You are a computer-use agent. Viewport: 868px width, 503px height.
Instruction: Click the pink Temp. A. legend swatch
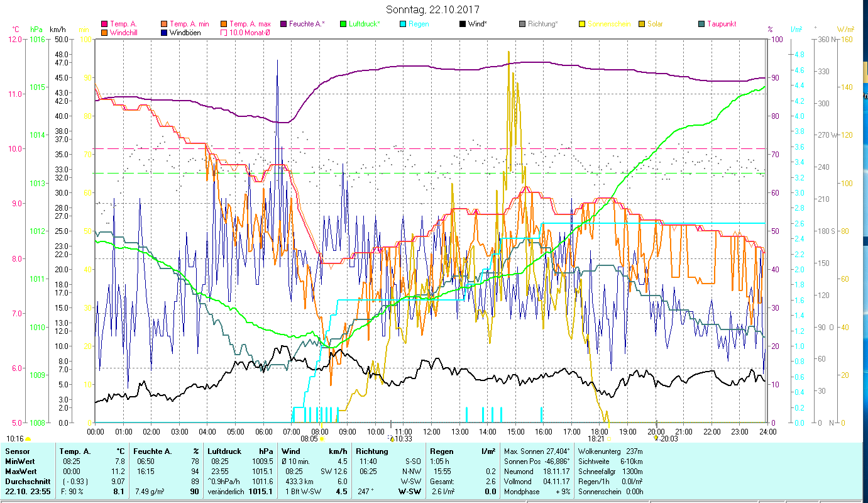click(x=104, y=24)
